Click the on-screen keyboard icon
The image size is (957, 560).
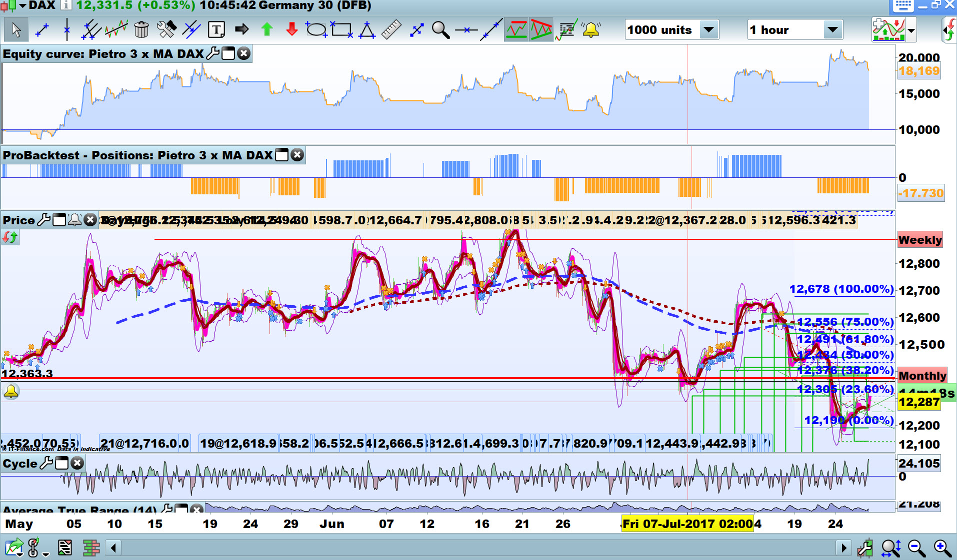pyautogui.click(x=903, y=6)
